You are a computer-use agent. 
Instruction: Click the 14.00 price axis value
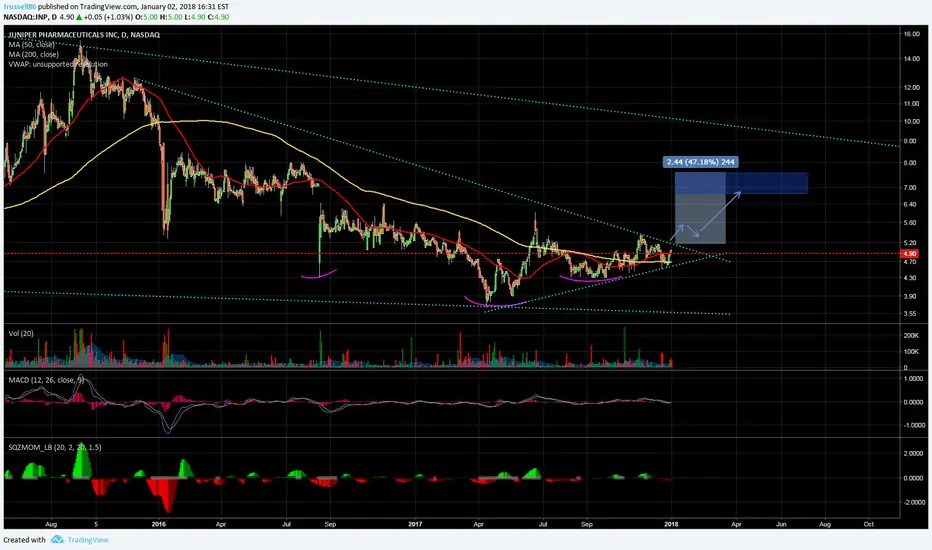(911, 58)
